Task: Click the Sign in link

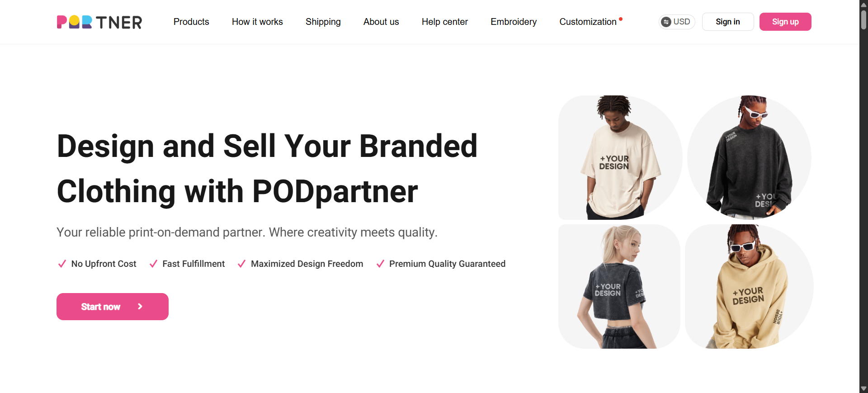Action: point(728,22)
